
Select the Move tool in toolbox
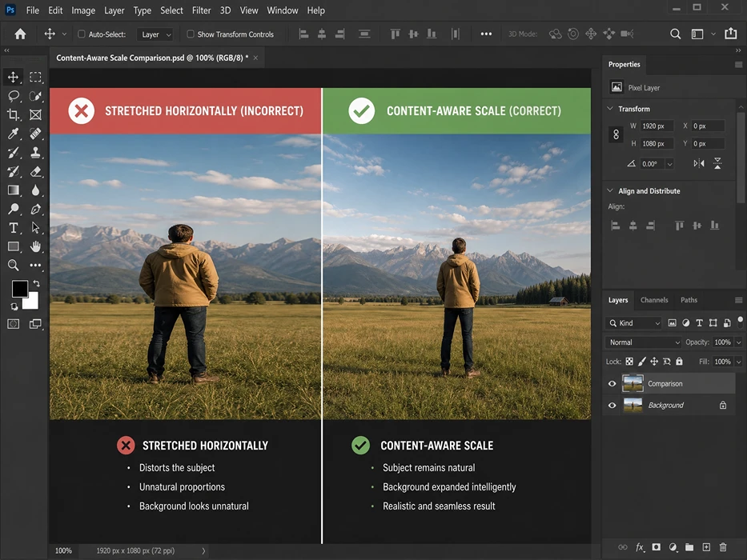pyautogui.click(x=14, y=77)
